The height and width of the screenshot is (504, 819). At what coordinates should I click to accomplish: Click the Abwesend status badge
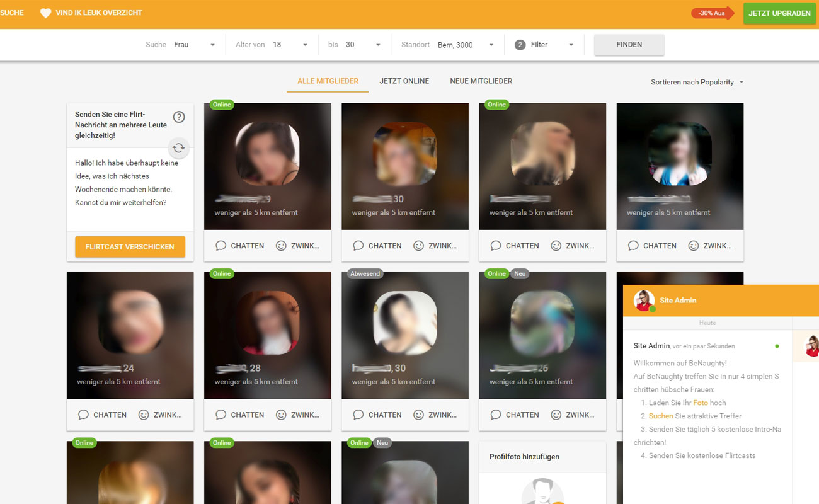(x=365, y=274)
